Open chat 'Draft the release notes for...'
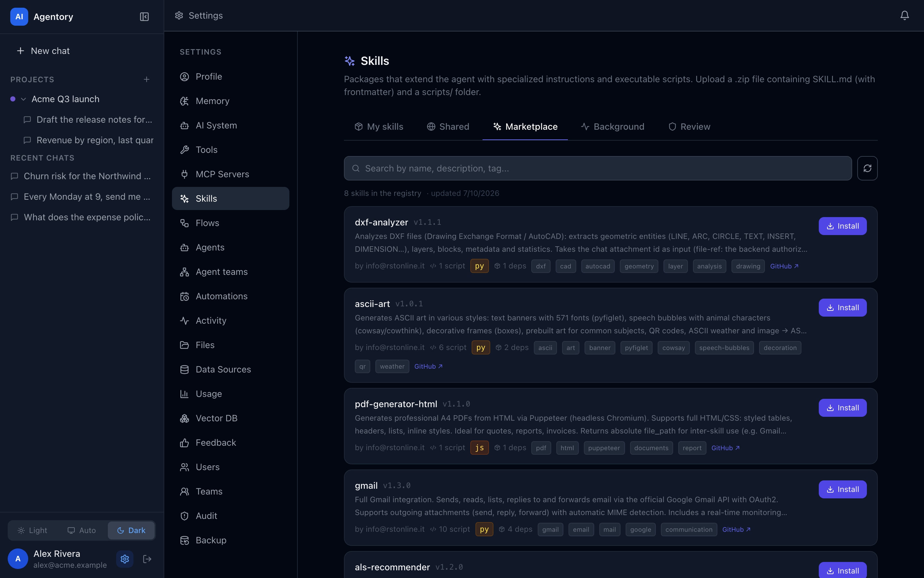This screenshot has width=924, height=578. point(88,120)
